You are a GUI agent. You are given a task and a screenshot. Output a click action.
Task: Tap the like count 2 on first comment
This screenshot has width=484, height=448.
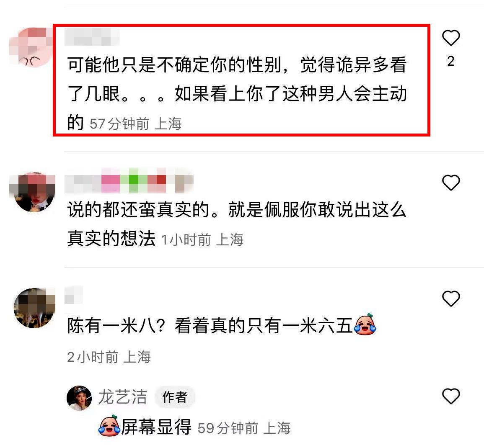coord(451,62)
